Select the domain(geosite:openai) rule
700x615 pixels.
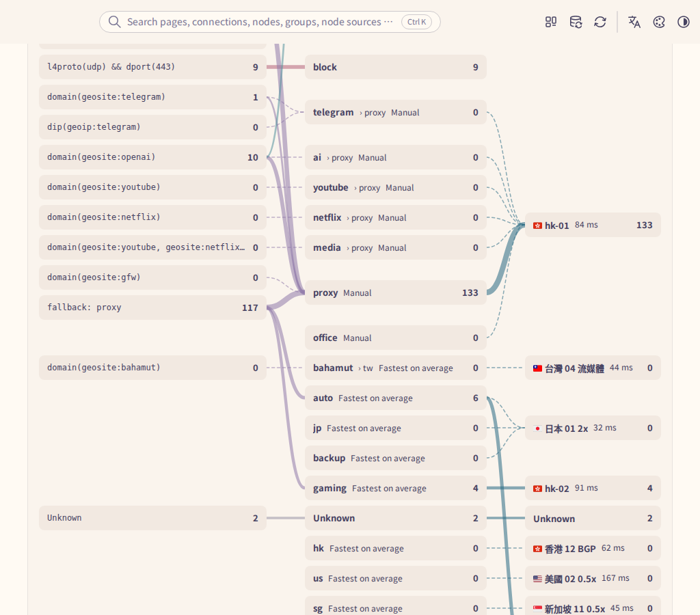point(152,157)
